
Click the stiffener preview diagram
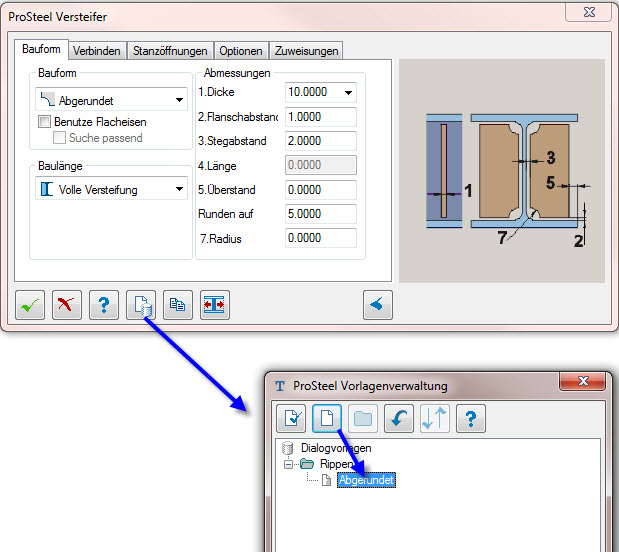(x=502, y=171)
